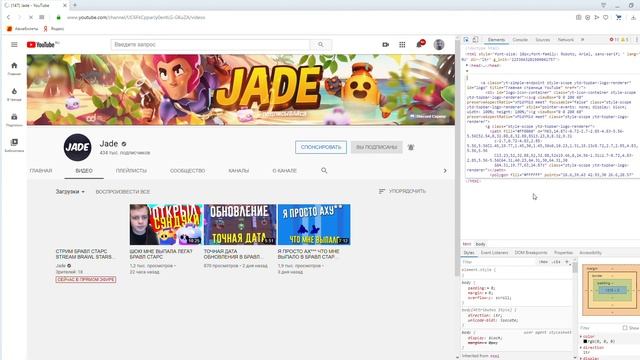Viewport: 640px width, 360px height.
Task: Go back with browser back arrow
Action: 9,17
